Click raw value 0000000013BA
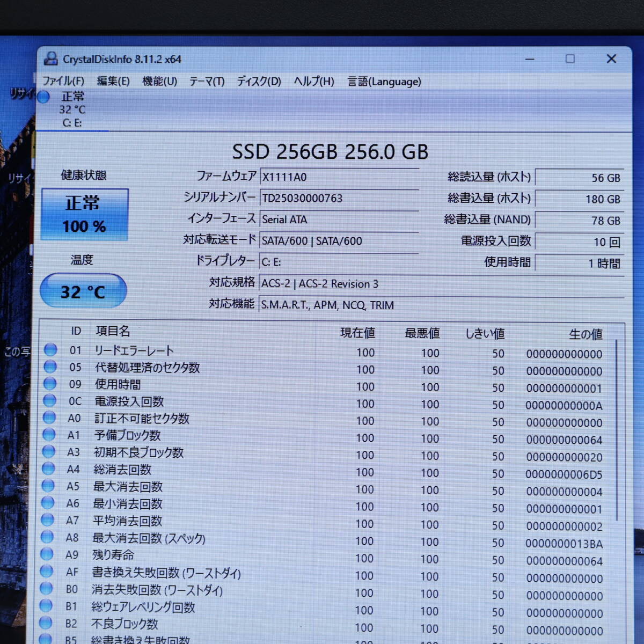This screenshot has width=644, height=644. tap(564, 544)
